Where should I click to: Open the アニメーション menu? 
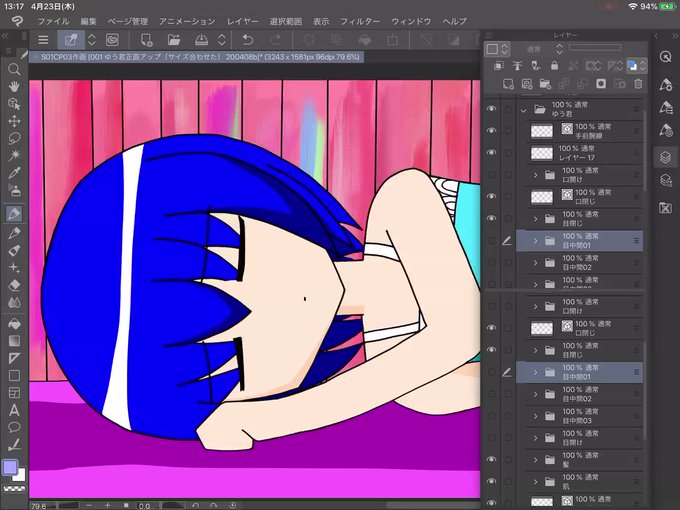point(187,21)
